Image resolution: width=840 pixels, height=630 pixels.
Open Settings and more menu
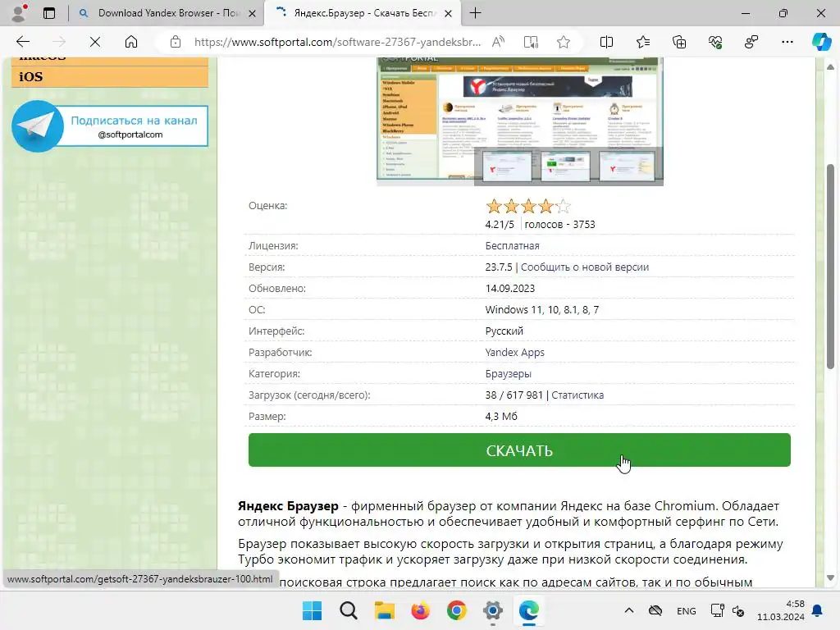tap(787, 42)
